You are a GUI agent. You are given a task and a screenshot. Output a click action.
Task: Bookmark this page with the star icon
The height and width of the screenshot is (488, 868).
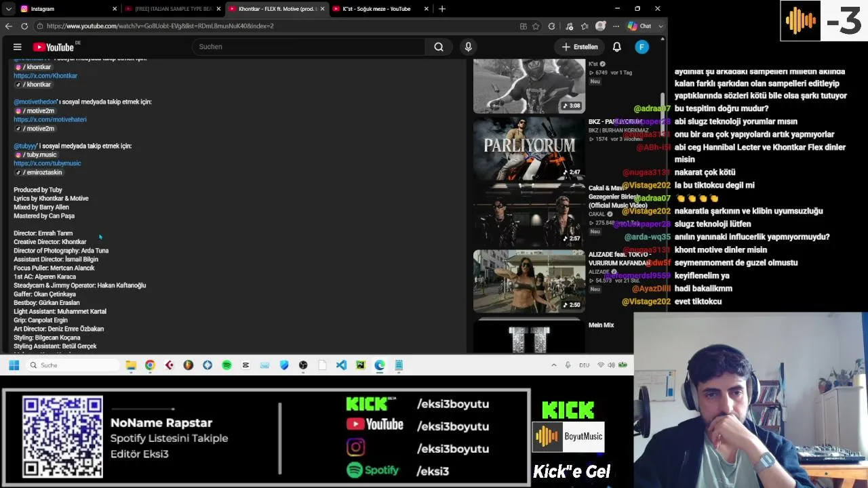coord(536,26)
